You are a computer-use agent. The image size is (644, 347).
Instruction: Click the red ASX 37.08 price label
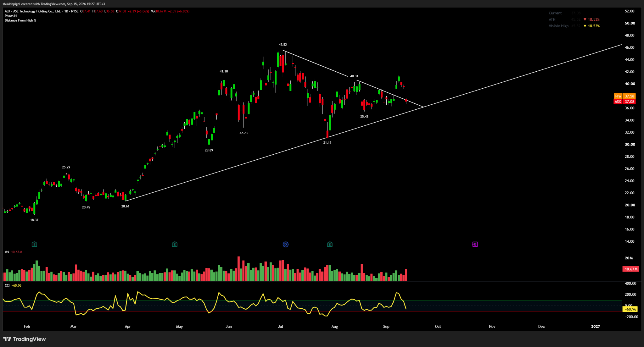(624, 102)
